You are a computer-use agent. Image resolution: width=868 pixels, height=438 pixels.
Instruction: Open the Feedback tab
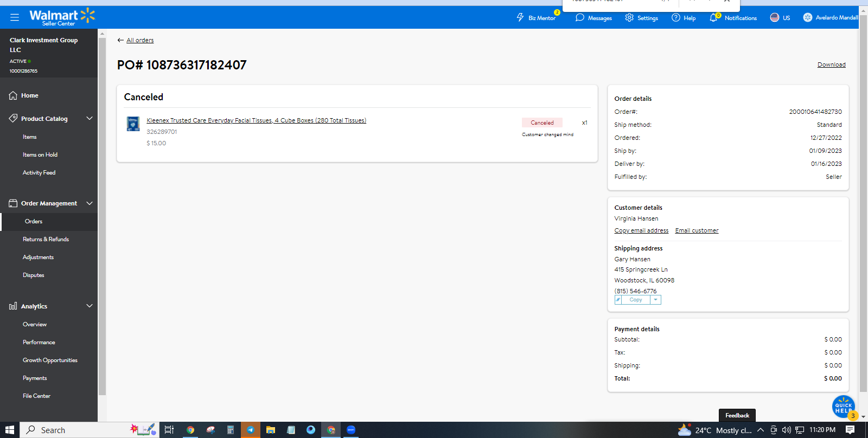(737, 415)
